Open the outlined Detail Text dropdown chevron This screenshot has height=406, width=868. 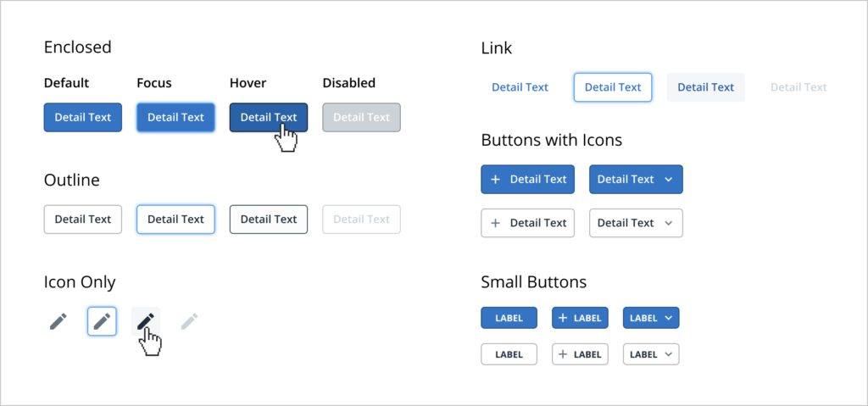669,223
